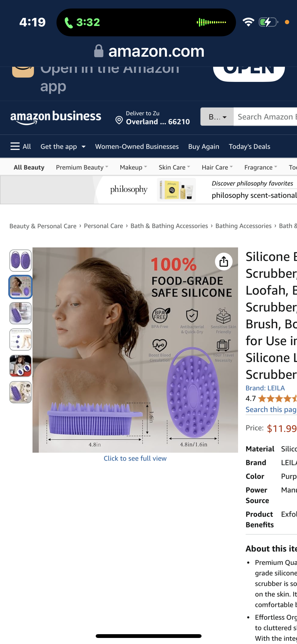Click the Amazon Business logo
Viewport: 297px width, 644px height.
(56, 117)
